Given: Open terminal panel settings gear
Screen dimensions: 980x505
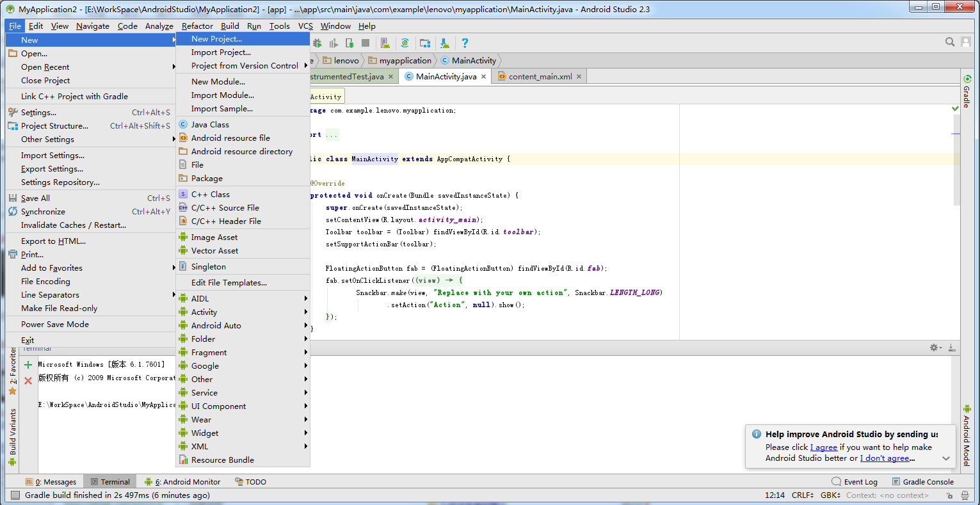Looking at the screenshot, I should 935,348.
